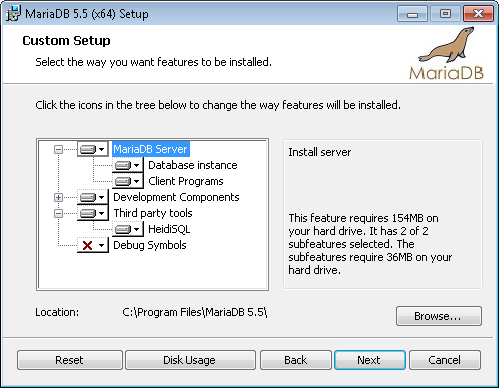Screen dimensions: 499x388
Task: Click the 'Install server' description text
Action: click(x=319, y=152)
